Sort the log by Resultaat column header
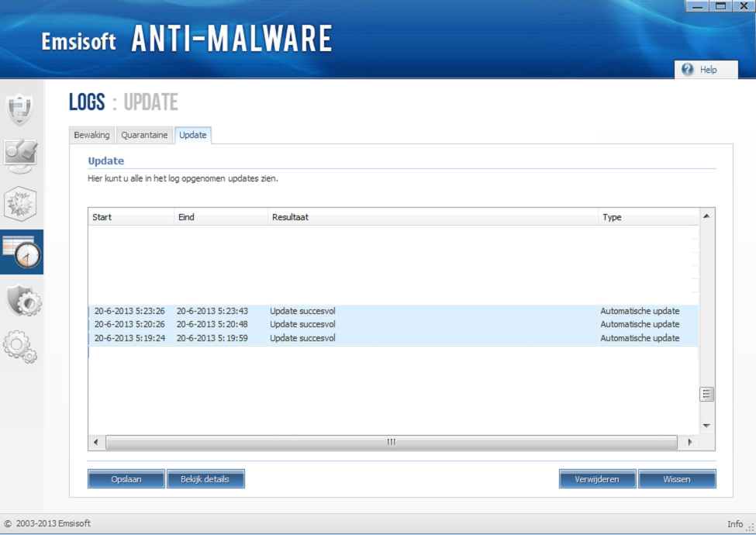The image size is (756, 535). pyautogui.click(x=433, y=217)
